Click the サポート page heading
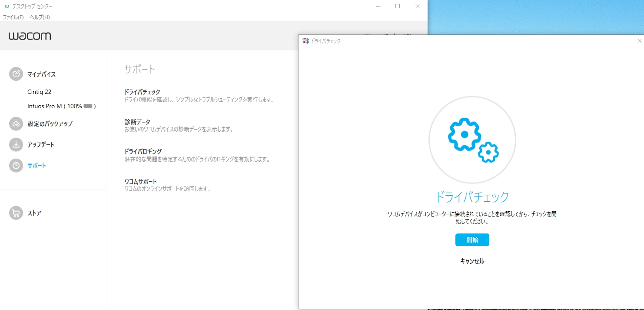 (x=139, y=69)
